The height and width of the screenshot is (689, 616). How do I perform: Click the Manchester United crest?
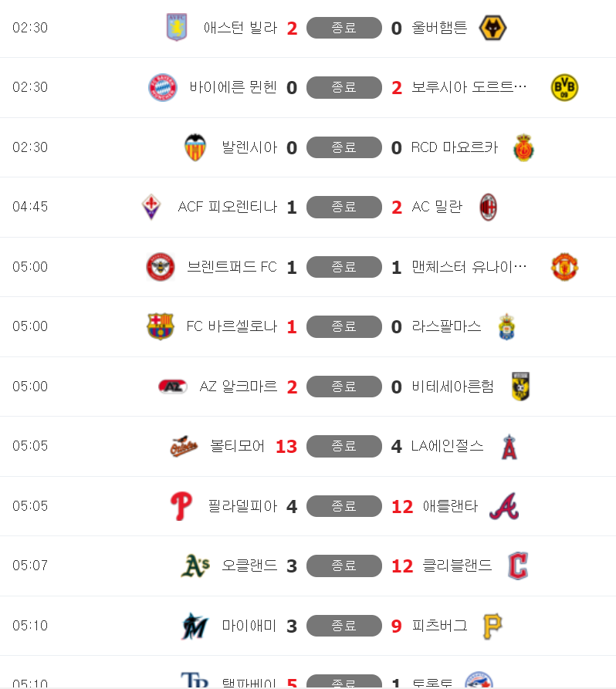(x=564, y=267)
